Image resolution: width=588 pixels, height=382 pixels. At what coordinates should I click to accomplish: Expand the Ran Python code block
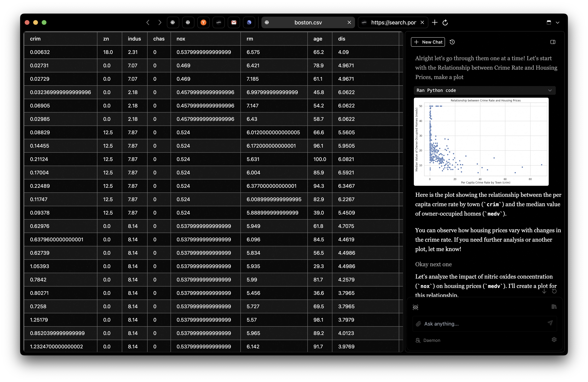pyautogui.click(x=484, y=90)
